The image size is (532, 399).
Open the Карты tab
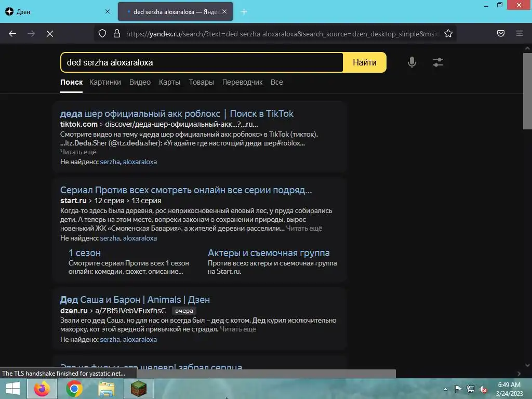click(170, 82)
